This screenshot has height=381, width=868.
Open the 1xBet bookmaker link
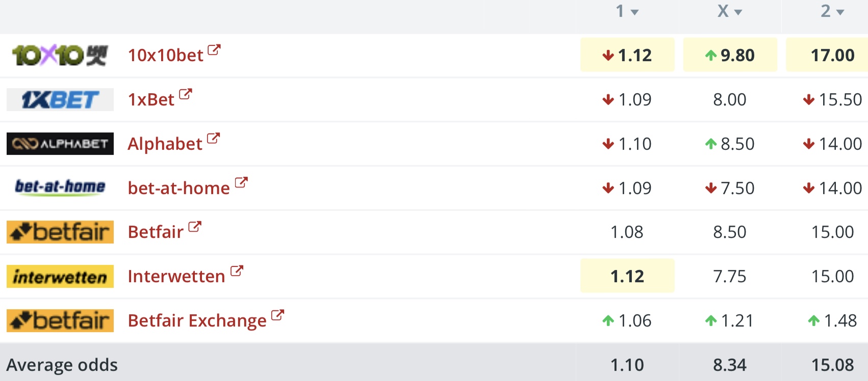(151, 99)
